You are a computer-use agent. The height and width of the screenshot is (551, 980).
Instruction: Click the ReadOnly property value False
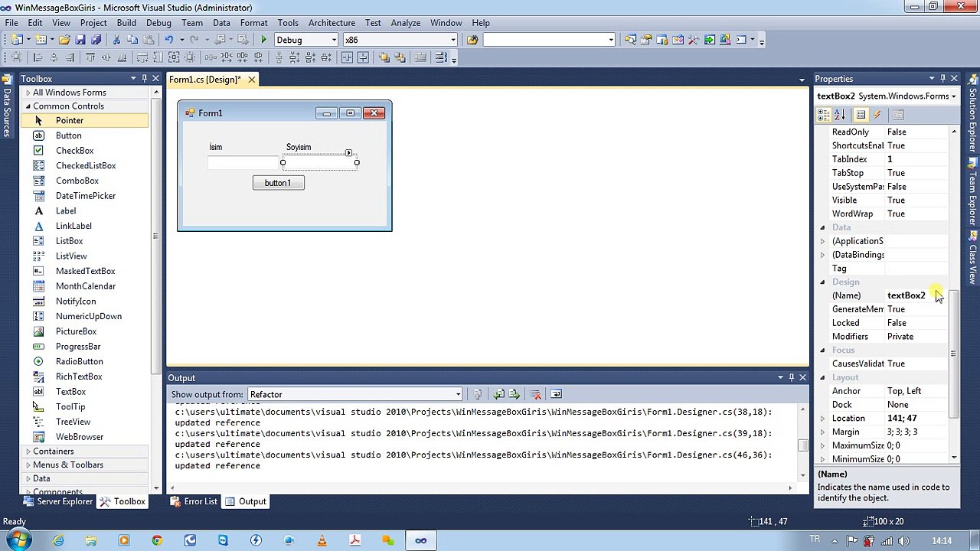(917, 132)
